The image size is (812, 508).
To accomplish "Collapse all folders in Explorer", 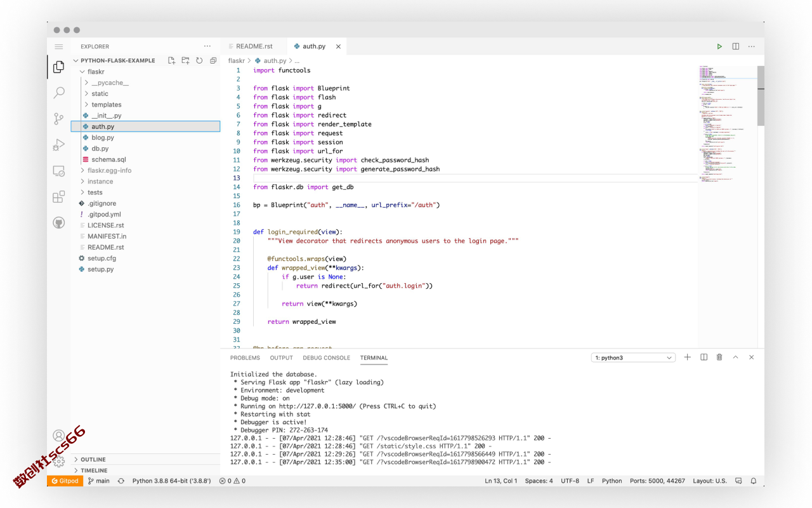I will [213, 60].
